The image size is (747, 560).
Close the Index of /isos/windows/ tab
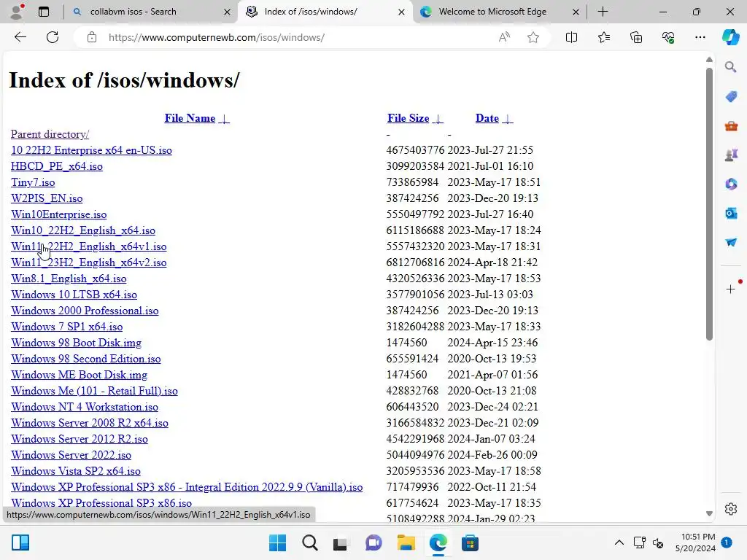pyautogui.click(x=402, y=12)
